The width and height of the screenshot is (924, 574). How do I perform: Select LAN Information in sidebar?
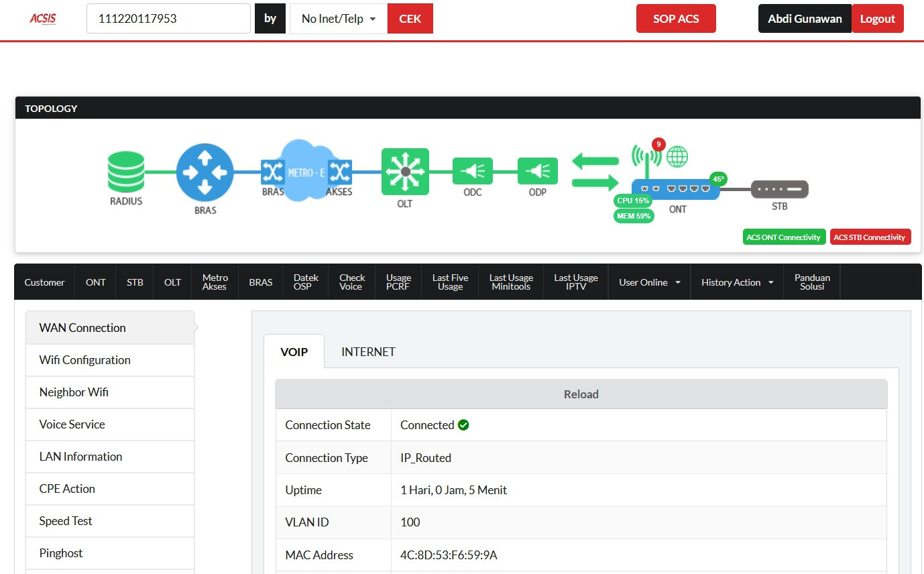coord(110,457)
